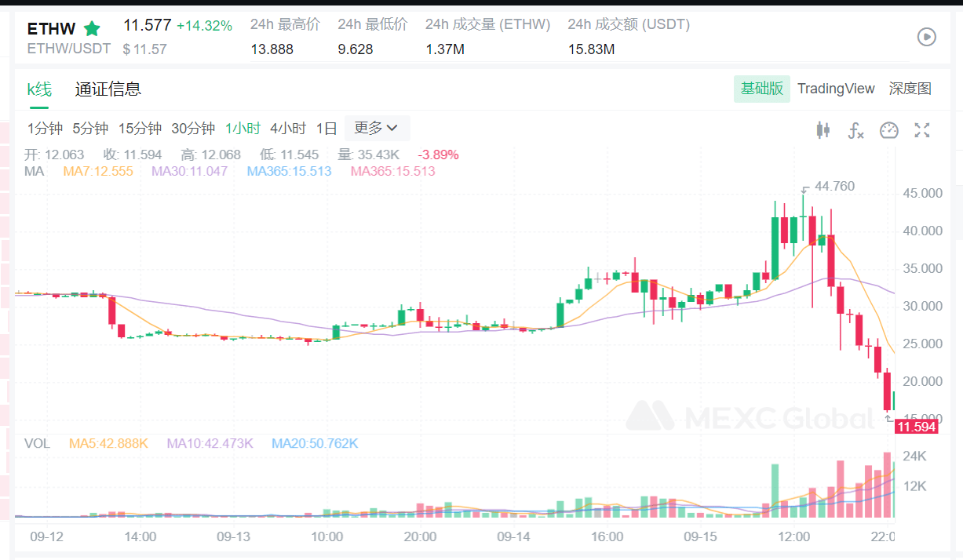Screen dimensions: 963x560
Task: Click the green star favorite icon
Action: click(92, 27)
